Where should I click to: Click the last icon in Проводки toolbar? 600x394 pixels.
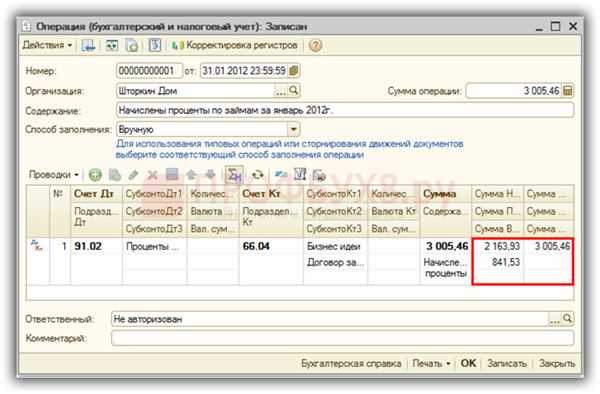[x=319, y=175]
